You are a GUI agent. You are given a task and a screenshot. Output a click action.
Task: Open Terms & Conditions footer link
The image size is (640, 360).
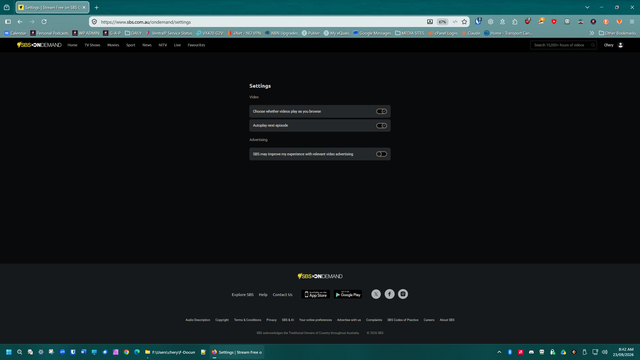click(247, 320)
